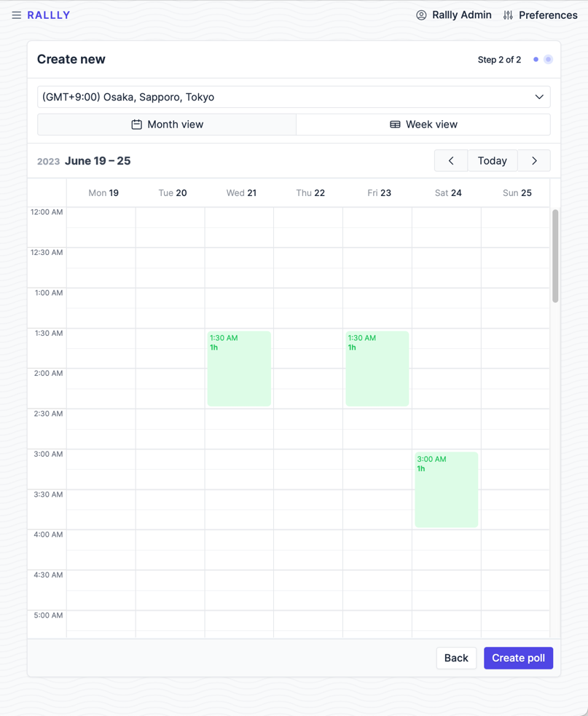This screenshot has height=716, width=588.
Task: Go to next week with right chevron
Action: [534, 161]
